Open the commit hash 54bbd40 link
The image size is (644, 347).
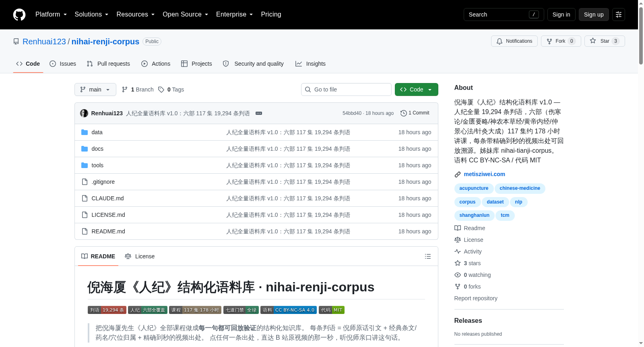point(352,113)
